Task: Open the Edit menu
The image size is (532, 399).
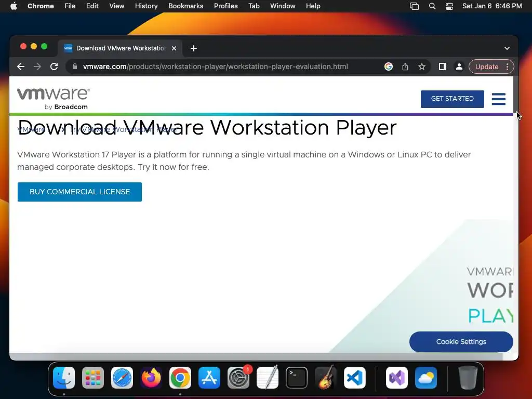Action: click(92, 6)
